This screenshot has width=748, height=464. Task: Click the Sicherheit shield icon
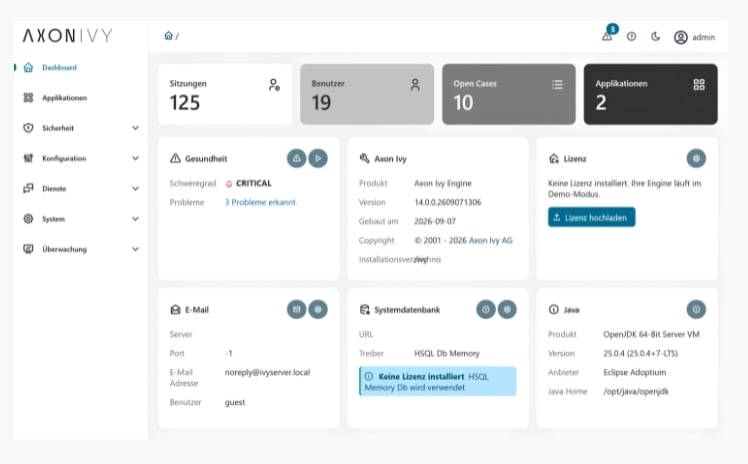tap(29, 128)
